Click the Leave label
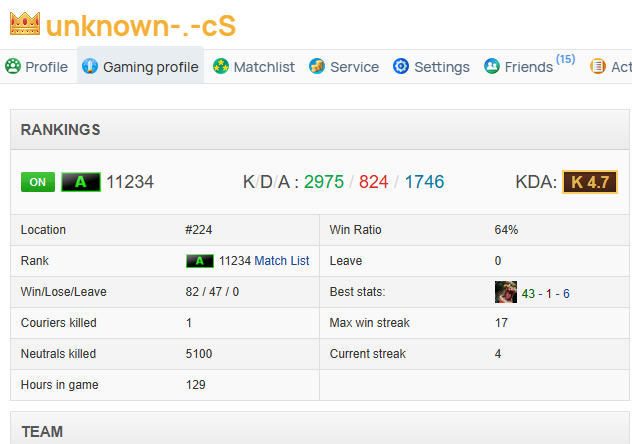This screenshot has height=444, width=632. click(346, 261)
